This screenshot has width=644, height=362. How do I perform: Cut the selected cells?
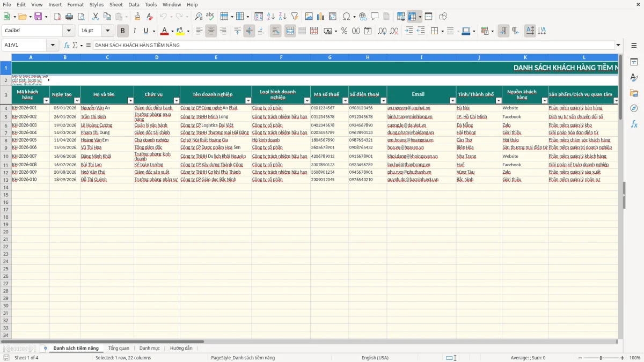(95, 17)
